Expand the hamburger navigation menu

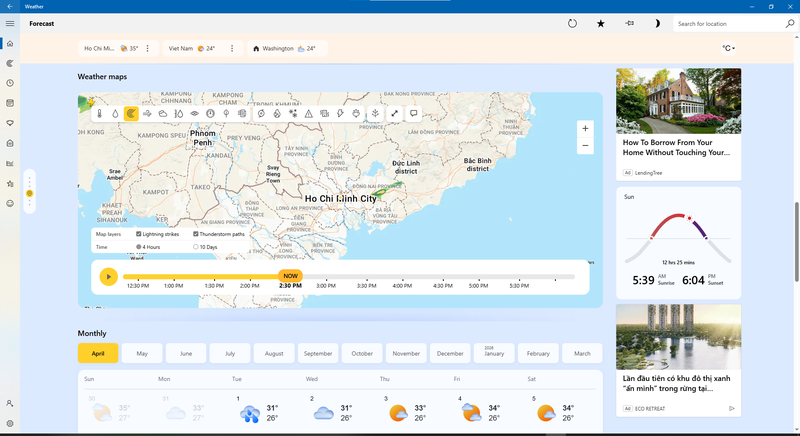[x=10, y=23]
